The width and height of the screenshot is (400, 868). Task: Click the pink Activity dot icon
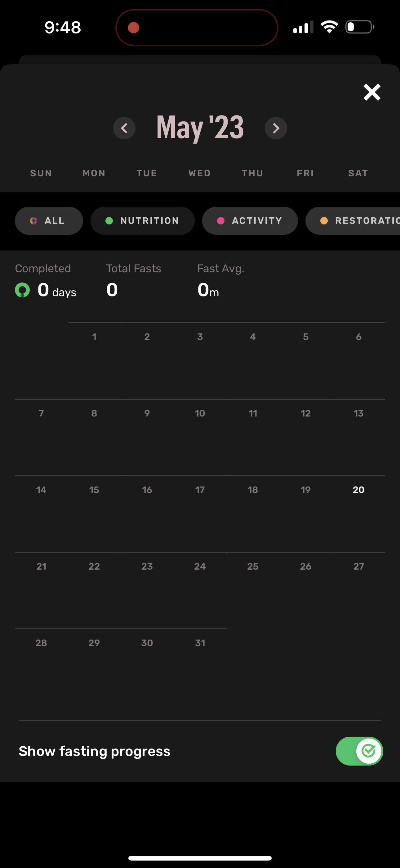221,221
